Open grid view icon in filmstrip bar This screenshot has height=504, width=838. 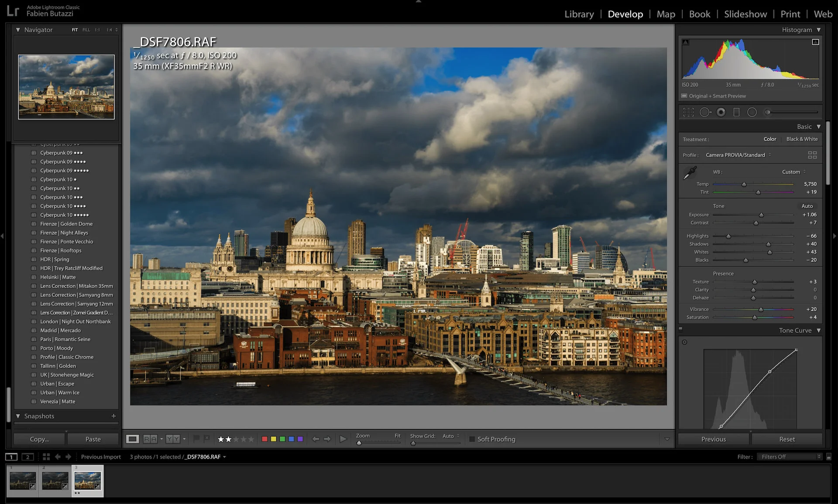click(46, 457)
